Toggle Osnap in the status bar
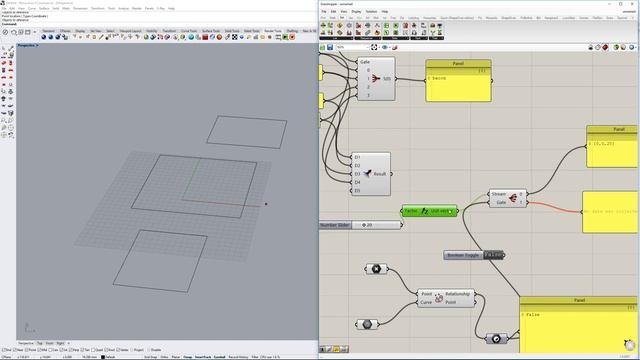 click(x=187, y=357)
